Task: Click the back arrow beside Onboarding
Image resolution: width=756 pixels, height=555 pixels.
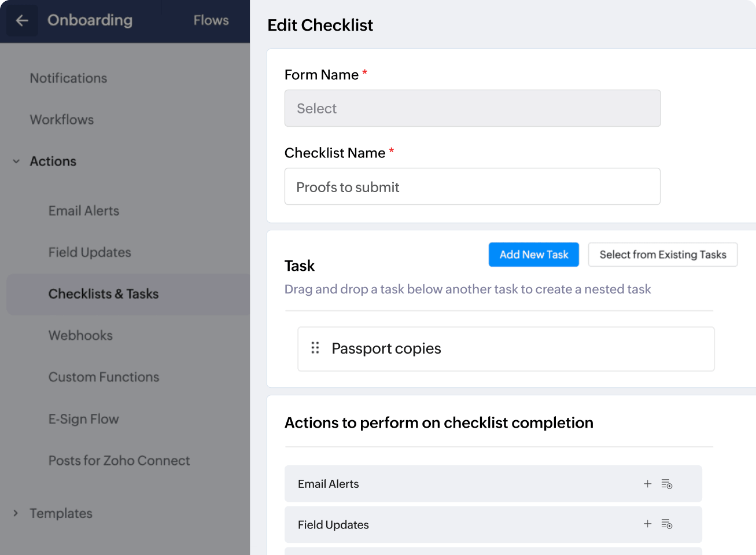Action: pos(22,21)
